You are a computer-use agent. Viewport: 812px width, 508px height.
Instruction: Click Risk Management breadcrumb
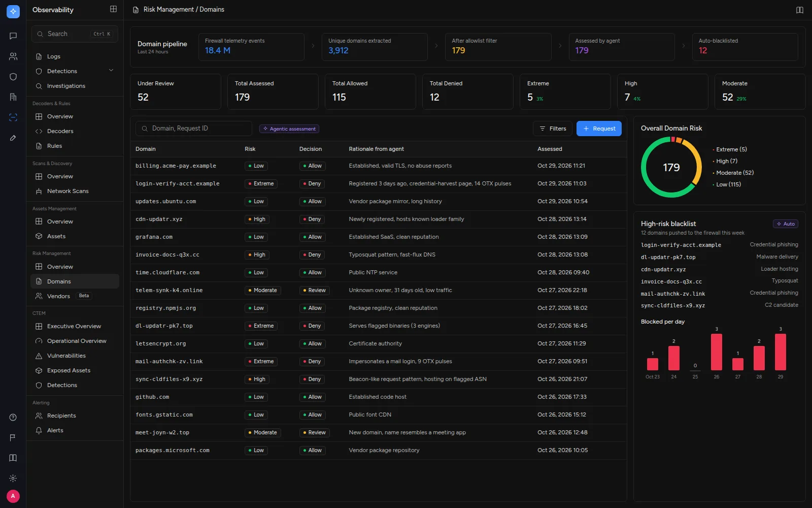coord(168,10)
